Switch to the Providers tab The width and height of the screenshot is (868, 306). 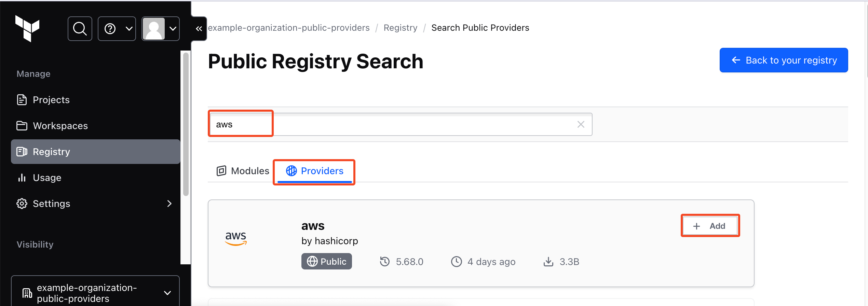pos(315,171)
